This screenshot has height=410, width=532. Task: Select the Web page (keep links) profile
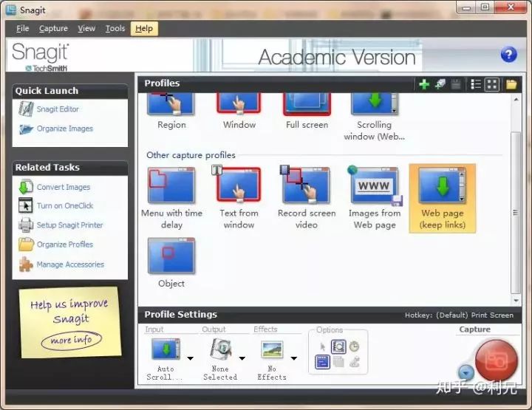tap(442, 197)
